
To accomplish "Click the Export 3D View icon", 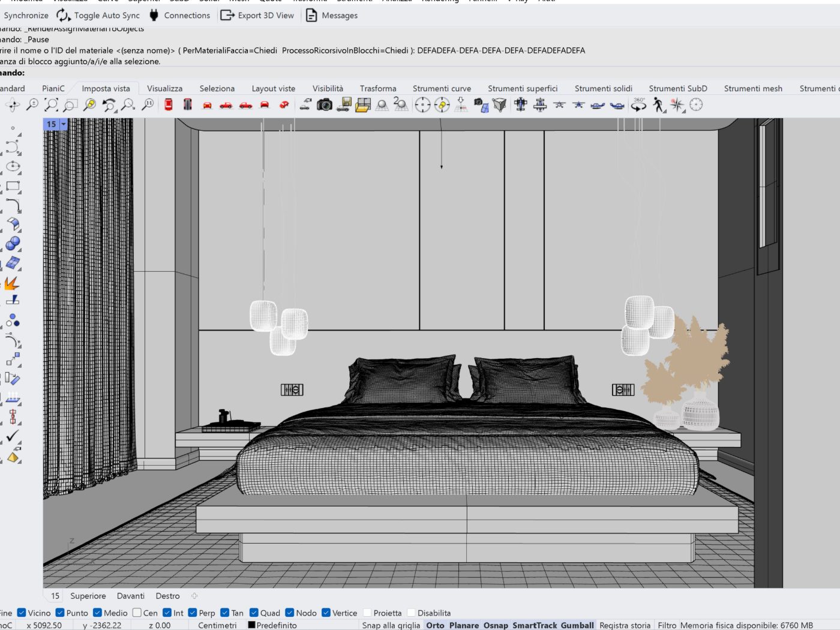I will click(227, 15).
